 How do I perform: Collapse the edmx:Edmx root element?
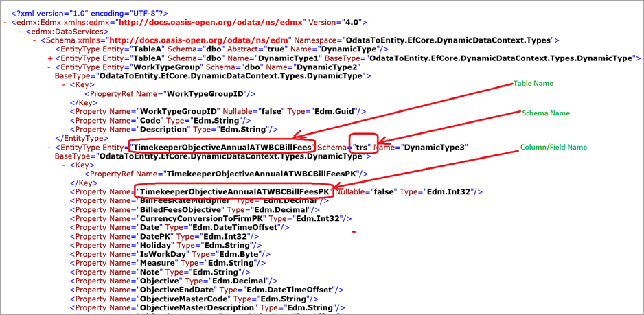point(5,23)
